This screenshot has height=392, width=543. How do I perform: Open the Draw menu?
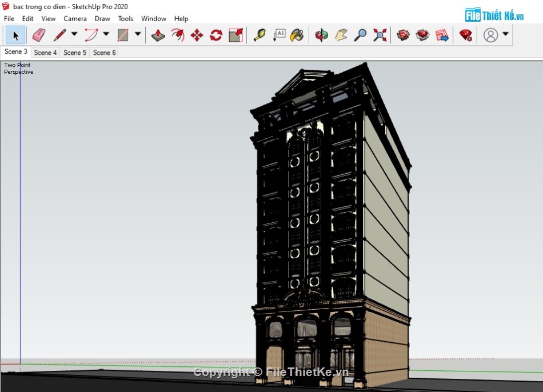[102, 19]
